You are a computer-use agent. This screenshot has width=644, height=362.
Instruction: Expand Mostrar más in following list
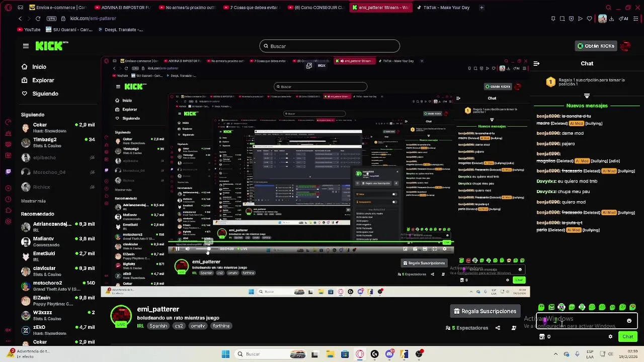pyautogui.click(x=33, y=201)
